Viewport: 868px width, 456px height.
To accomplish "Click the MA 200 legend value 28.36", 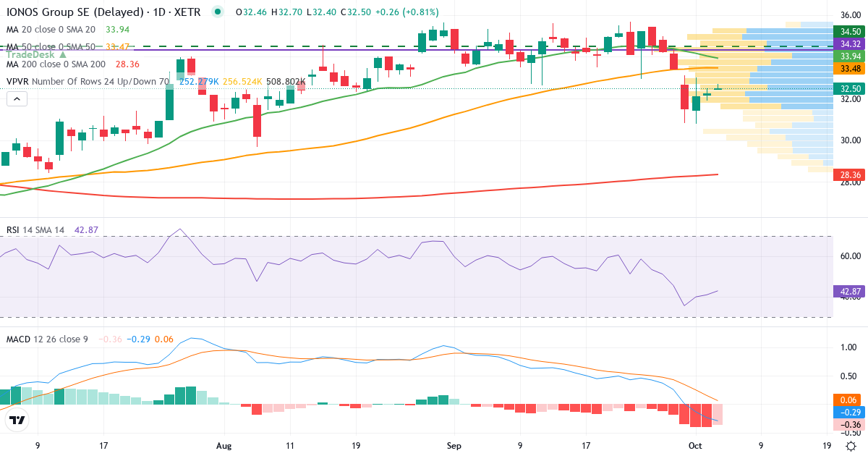I will tap(127, 64).
